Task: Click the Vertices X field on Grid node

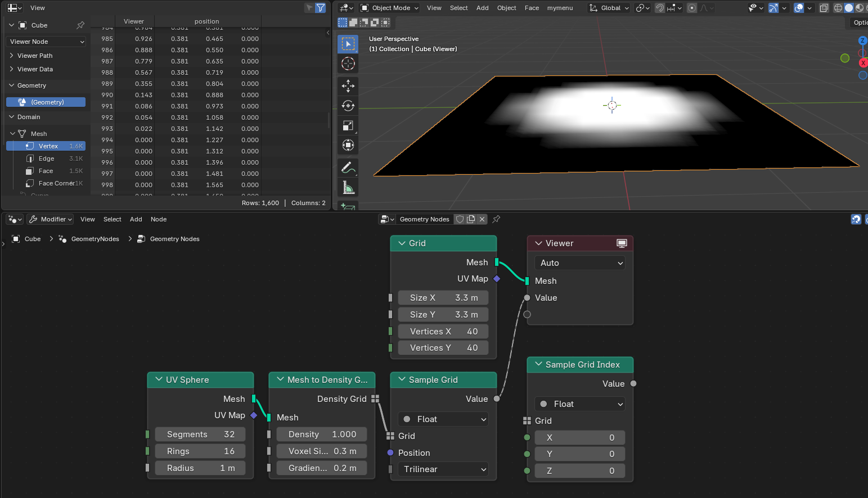Action: point(443,332)
